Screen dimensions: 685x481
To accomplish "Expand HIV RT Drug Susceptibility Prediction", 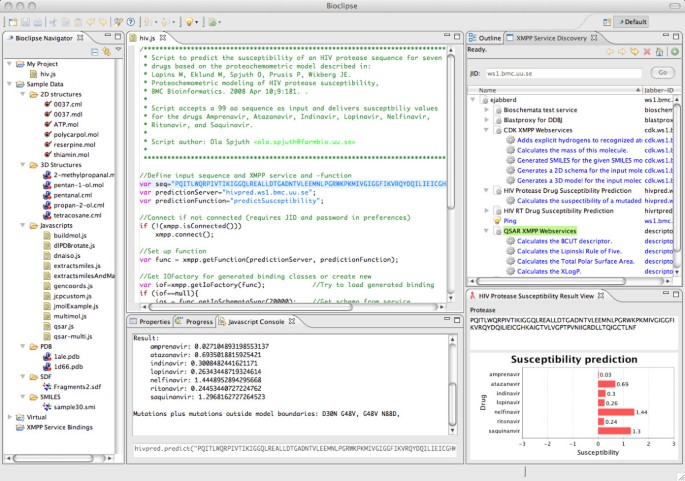I will [x=486, y=211].
